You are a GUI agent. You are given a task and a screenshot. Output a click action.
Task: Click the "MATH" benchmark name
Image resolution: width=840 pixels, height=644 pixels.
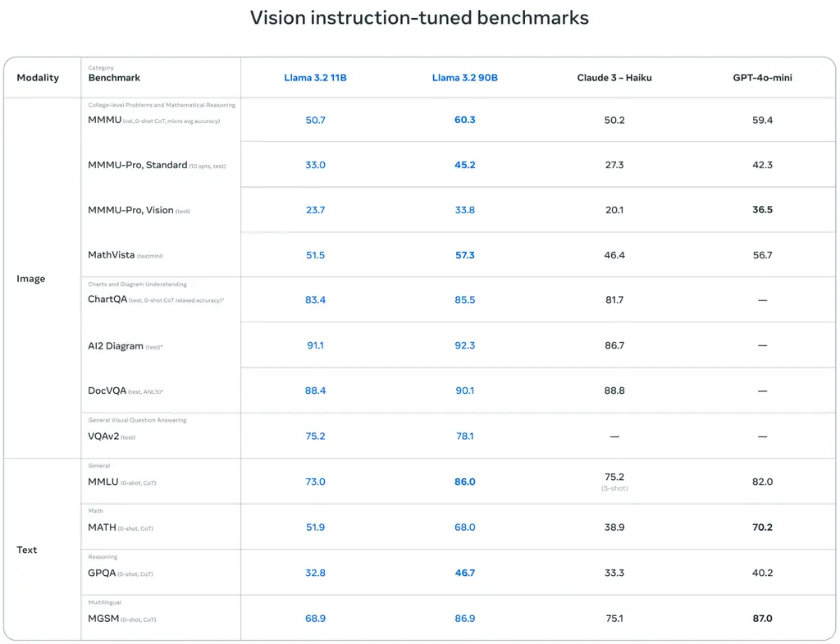coord(102,528)
